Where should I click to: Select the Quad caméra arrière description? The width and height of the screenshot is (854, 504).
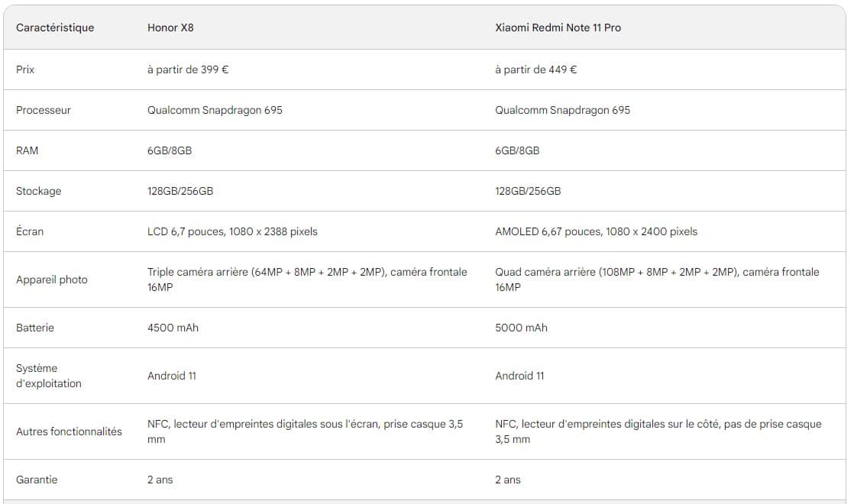(656, 279)
